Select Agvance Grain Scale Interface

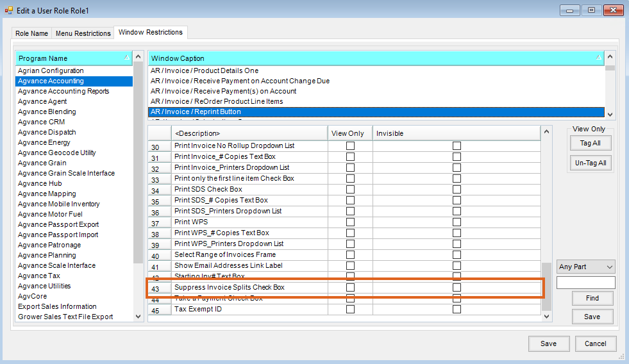pyautogui.click(x=74, y=173)
